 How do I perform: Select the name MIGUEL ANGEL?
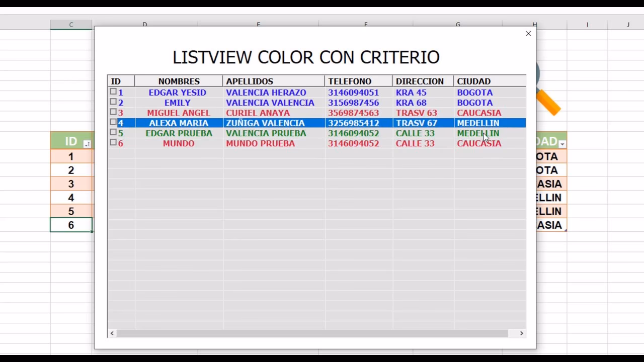click(x=179, y=113)
